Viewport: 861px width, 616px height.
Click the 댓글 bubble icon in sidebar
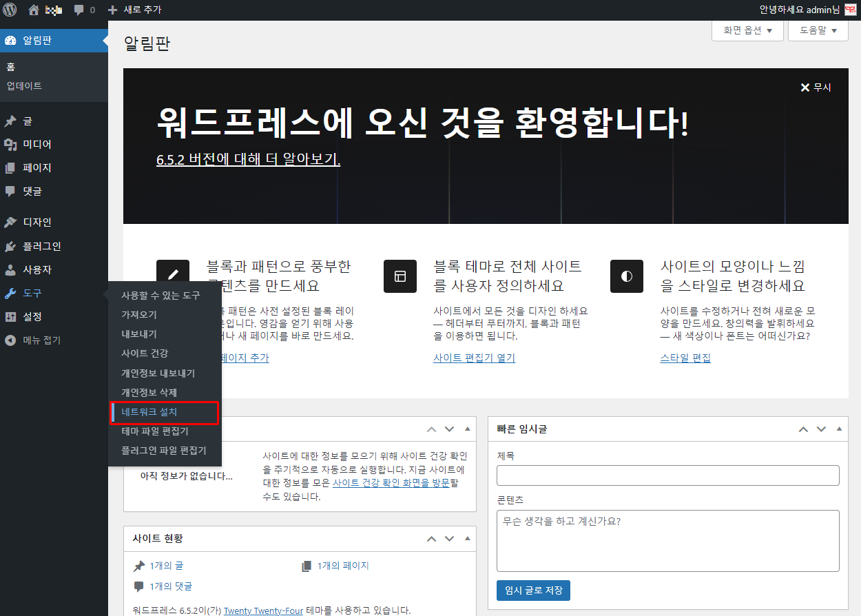(x=10, y=192)
